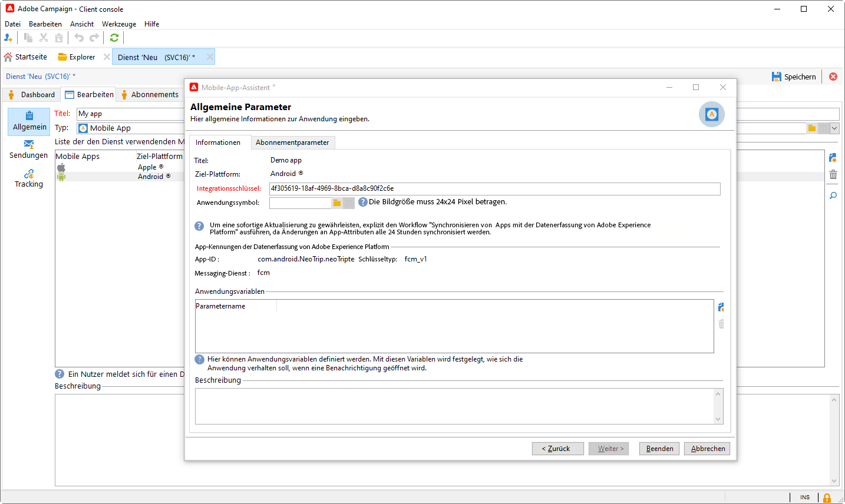Open the Bearbeiten menu in menu bar
This screenshot has width=845, height=504.
(x=45, y=24)
